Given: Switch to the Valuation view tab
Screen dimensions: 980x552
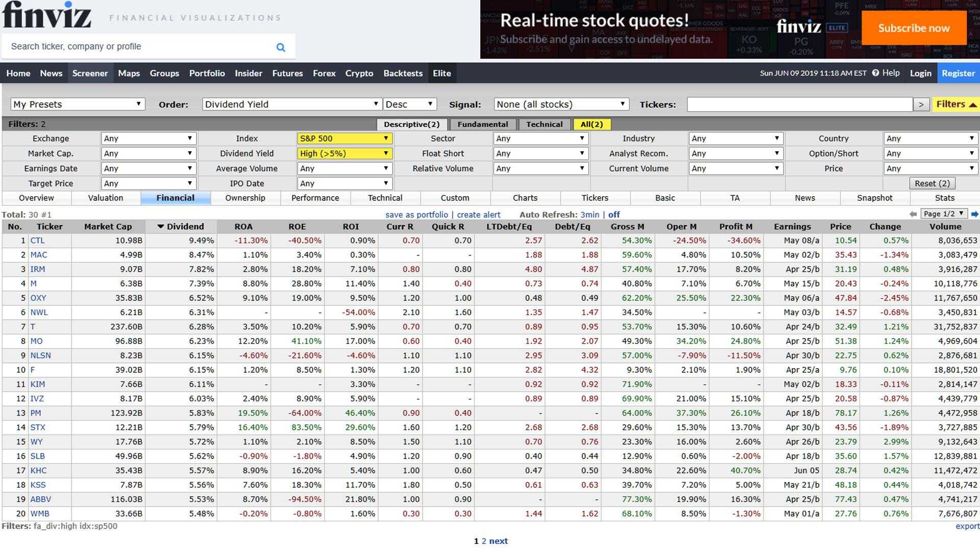Looking at the screenshot, I should click(x=106, y=198).
